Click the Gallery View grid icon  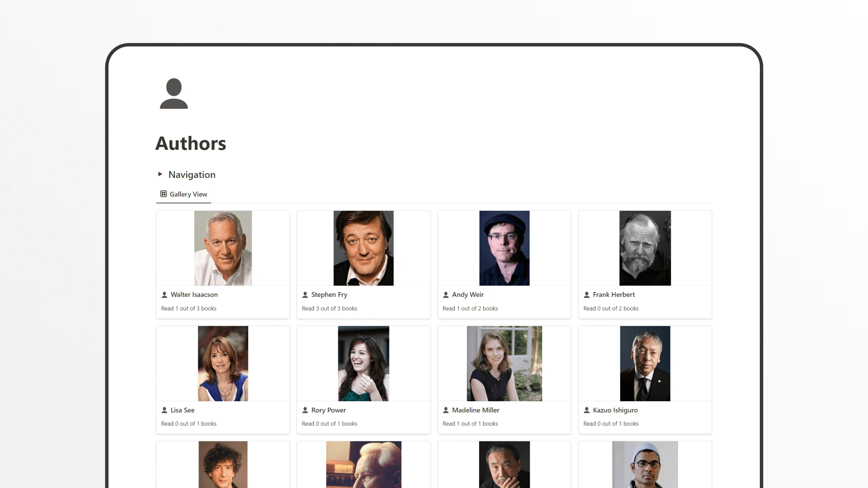tap(163, 194)
